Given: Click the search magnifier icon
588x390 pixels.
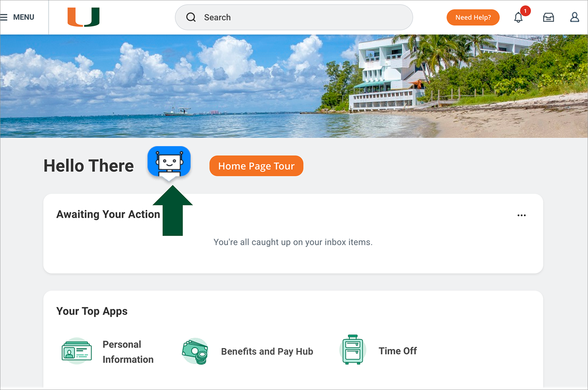Looking at the screenshot, I should 191,17.
